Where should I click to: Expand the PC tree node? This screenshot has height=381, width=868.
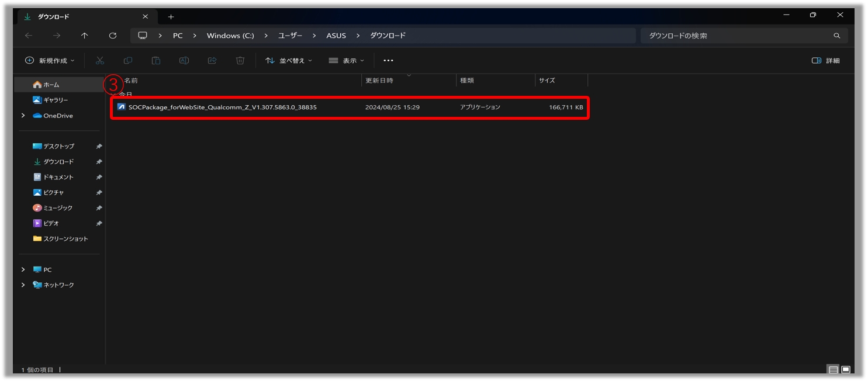tap(23, 269)
